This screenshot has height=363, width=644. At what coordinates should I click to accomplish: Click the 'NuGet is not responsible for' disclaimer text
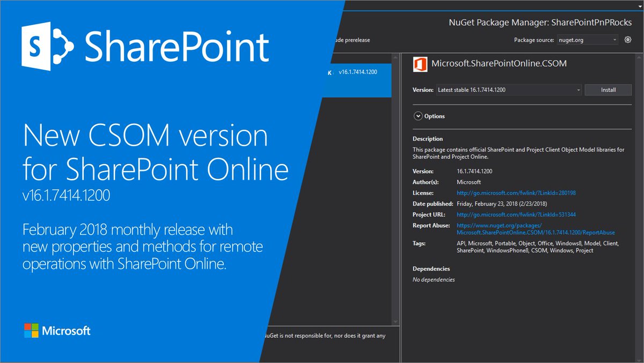click(x=325, y=336)
